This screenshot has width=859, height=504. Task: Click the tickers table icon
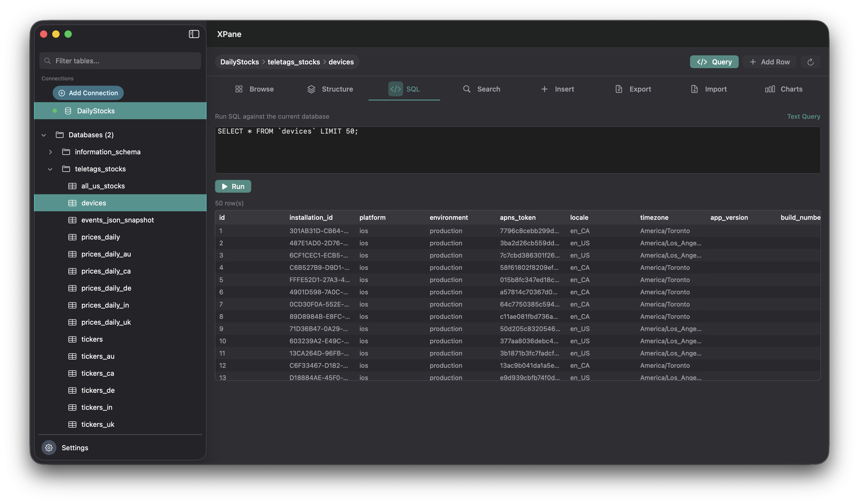(72, 339)
